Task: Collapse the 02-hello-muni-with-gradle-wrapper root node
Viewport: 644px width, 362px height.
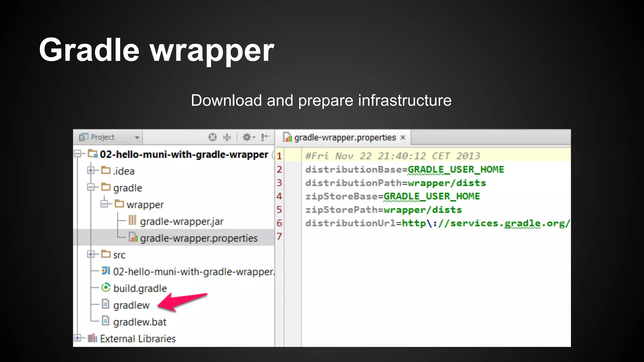Action: (x=77, y=154)
